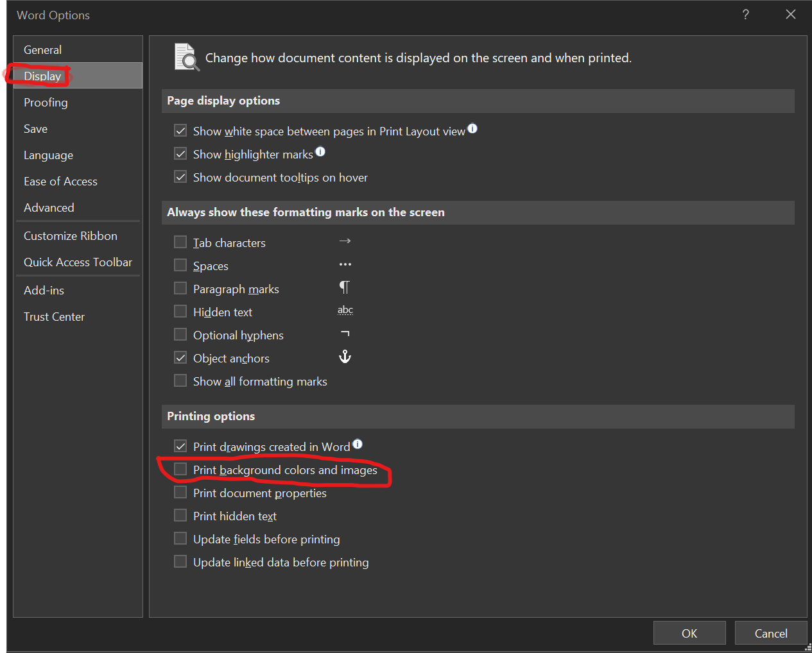Enable Print hidden text checkbox
812x653 pixels.
pos(180,516)
